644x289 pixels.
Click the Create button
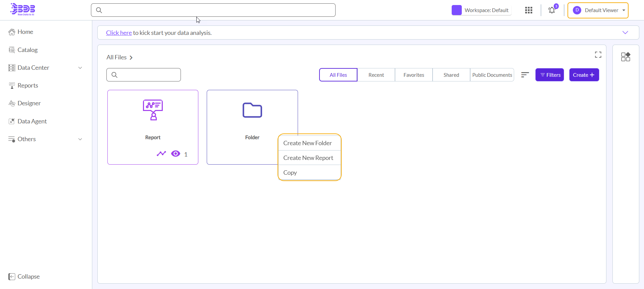click(x=584, y=75)
